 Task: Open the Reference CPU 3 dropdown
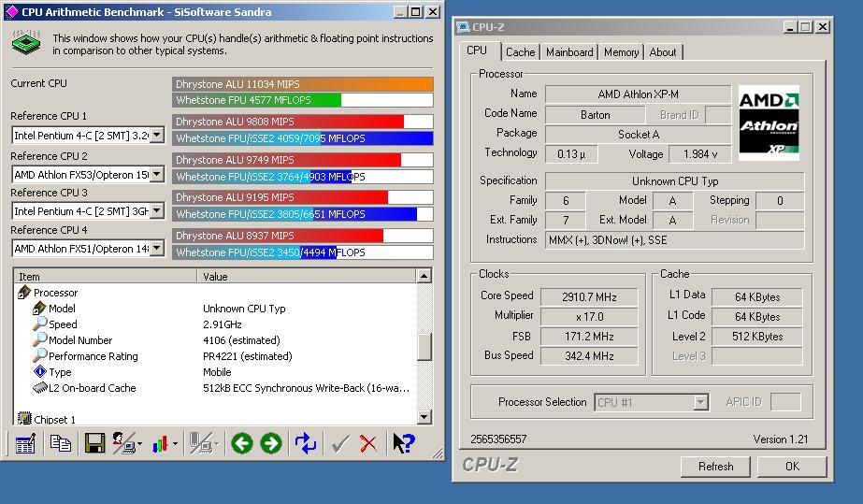[x=157, y=210]
